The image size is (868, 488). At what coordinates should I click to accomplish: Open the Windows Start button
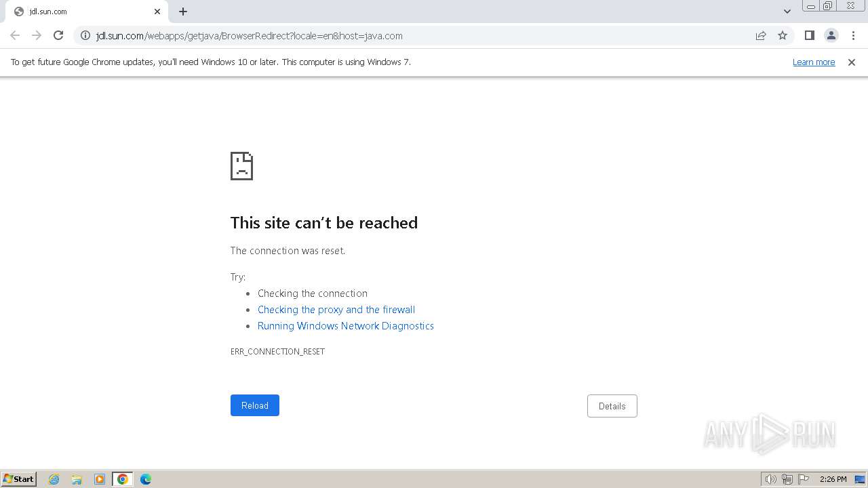19,479
